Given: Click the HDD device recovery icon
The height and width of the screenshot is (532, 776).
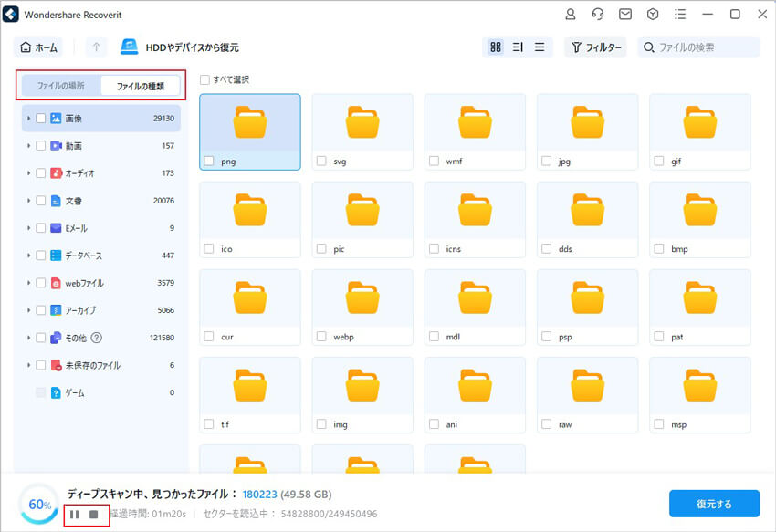Looking at the screenshot, I should tap(129, 47).
